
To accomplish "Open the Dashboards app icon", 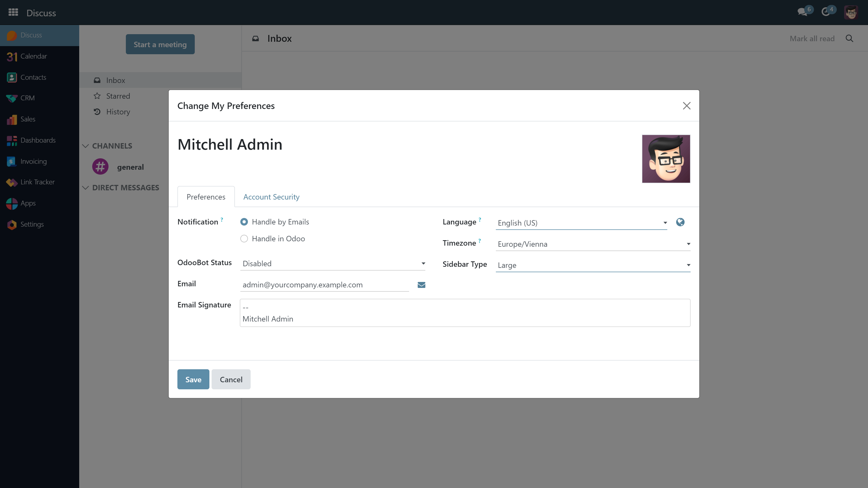I will click(x=11, y=140).
